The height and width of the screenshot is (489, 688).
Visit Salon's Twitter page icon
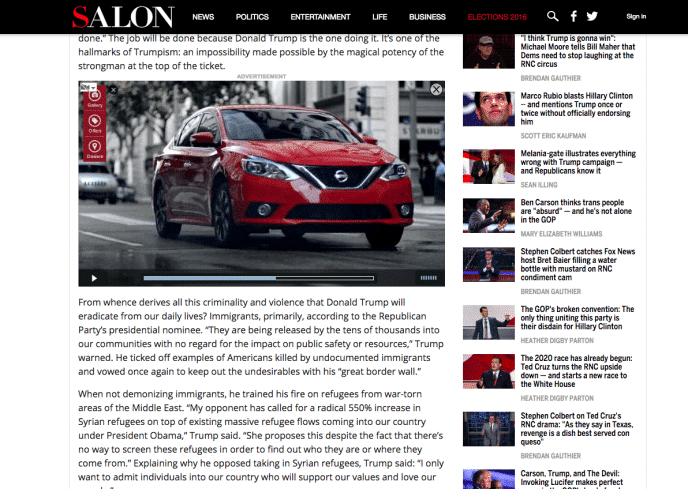[592, 17]
